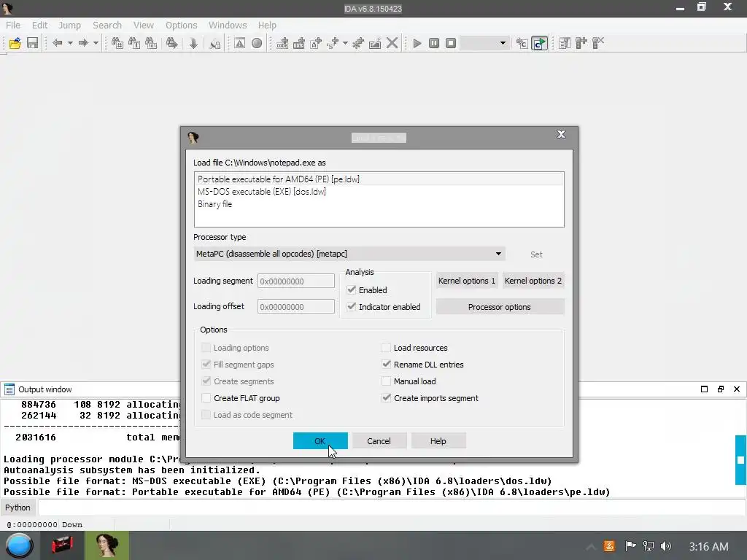Click the Convert to code icon

tap(282, 43)
